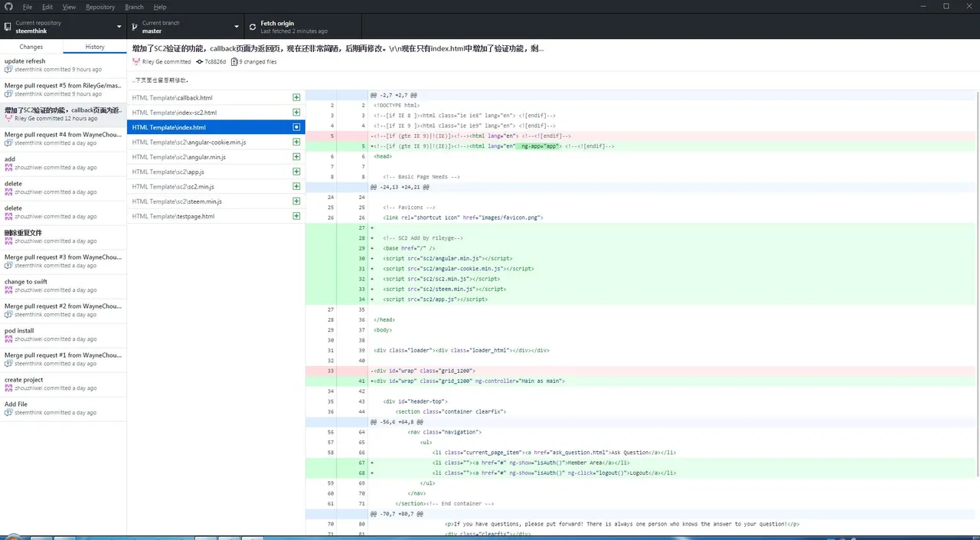The width and height of the screenshot is (980, 540).
Task: Open the Branch menu
Action: 134,7
